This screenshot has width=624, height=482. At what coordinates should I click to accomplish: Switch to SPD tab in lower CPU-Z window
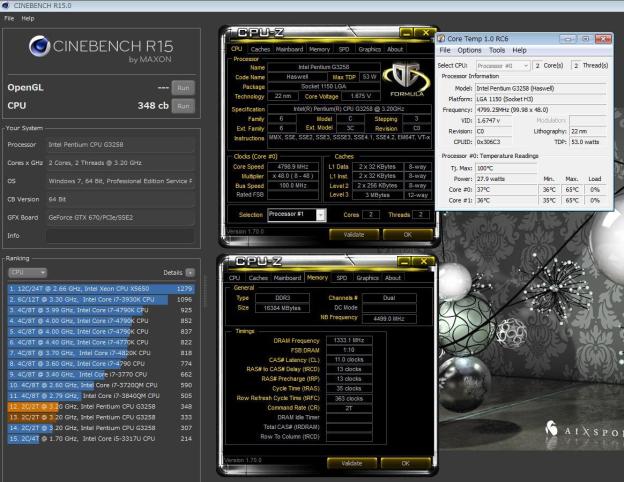342,277
